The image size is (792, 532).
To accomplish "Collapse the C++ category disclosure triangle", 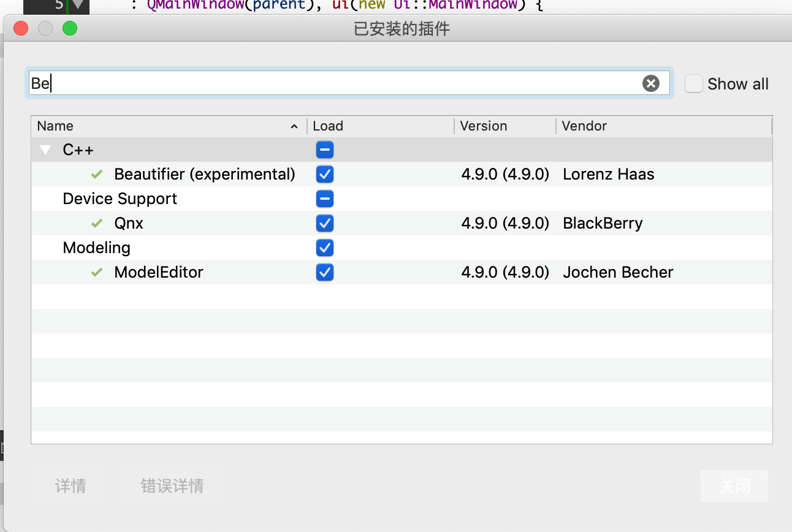I will point(44,149).
